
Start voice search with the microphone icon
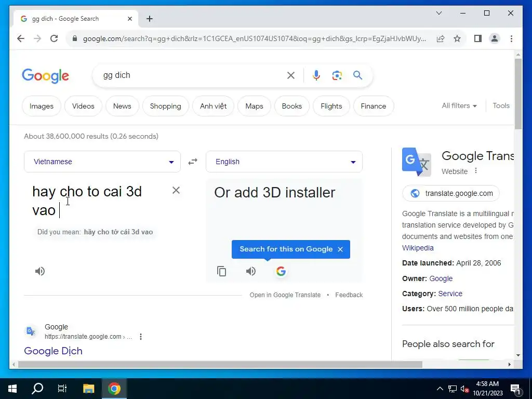click(x=316, y=75)
